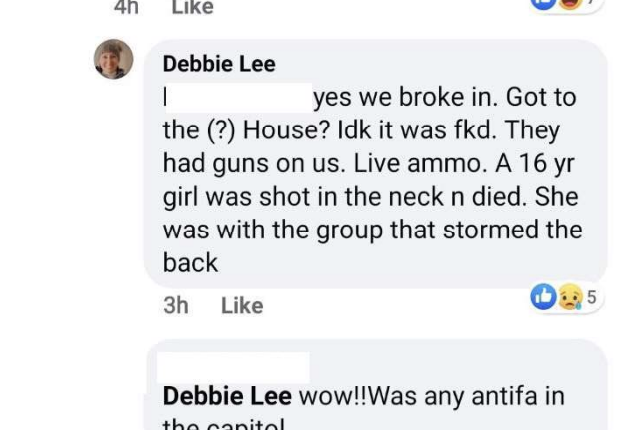
Task: Select Debbie Lee's comment text bubble
Action: click(376, 163)
